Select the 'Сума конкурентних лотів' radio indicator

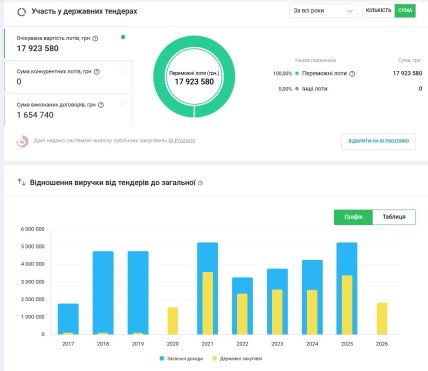coord(123,70)
